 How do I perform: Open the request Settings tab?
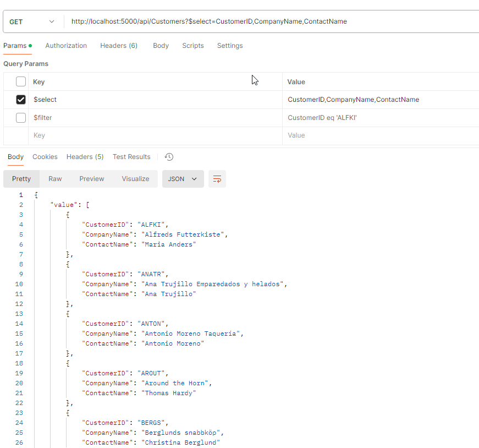tap(230, 46)
